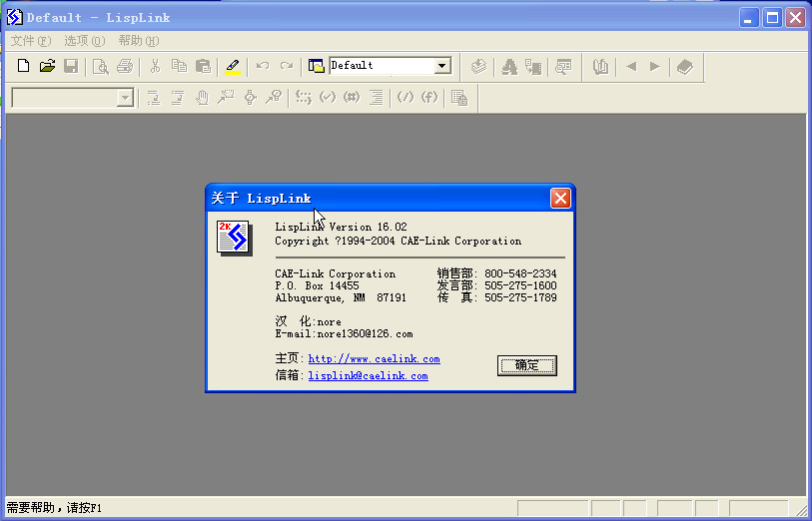Click the status bar text 需要帮助,请按F1
This screenshot has width=812, height=521.
(54, 508)
